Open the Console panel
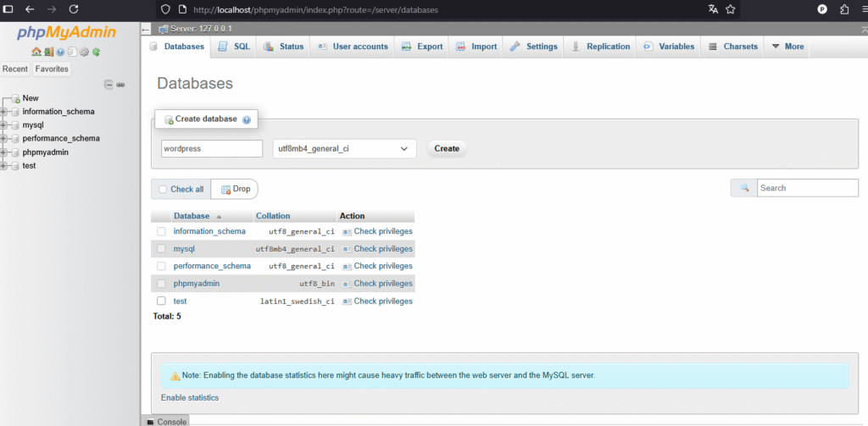Screen dimensions: 868x426 (x=166, y=422)
